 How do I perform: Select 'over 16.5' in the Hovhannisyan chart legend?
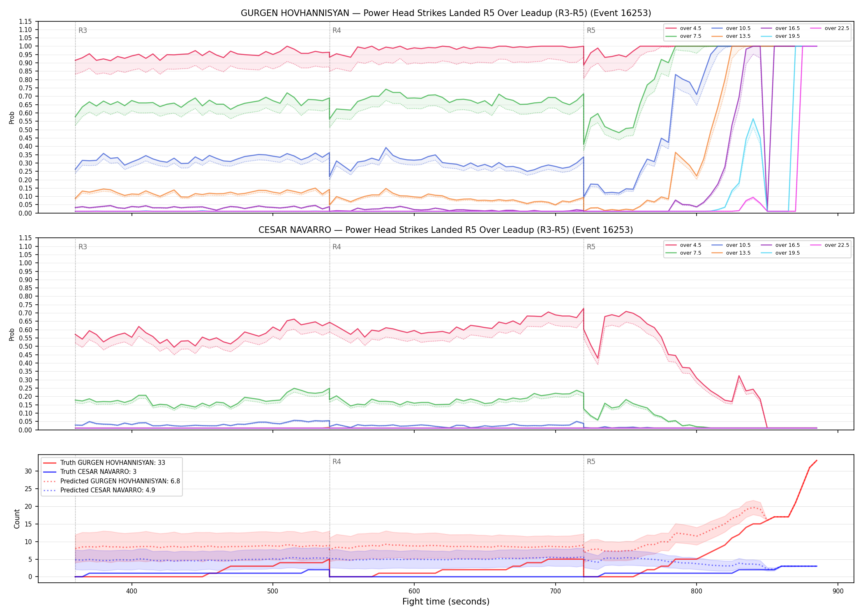780,28
